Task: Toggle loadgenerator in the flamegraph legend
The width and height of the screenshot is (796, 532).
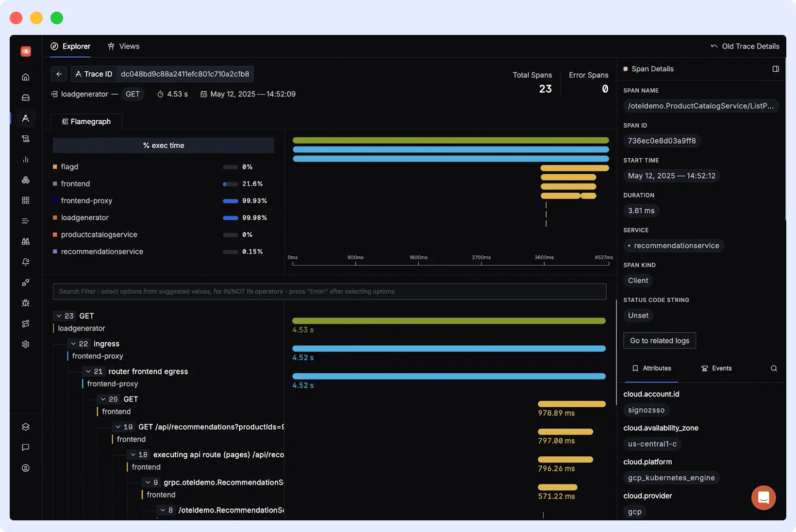Action: coord(84,217)
